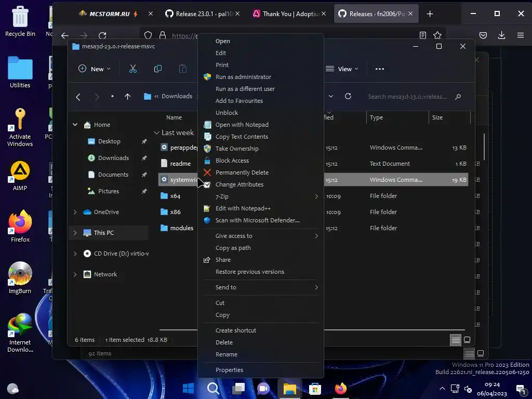
Task: Click the Copy icon in Explorer toolbar
Action: point(158,69)
